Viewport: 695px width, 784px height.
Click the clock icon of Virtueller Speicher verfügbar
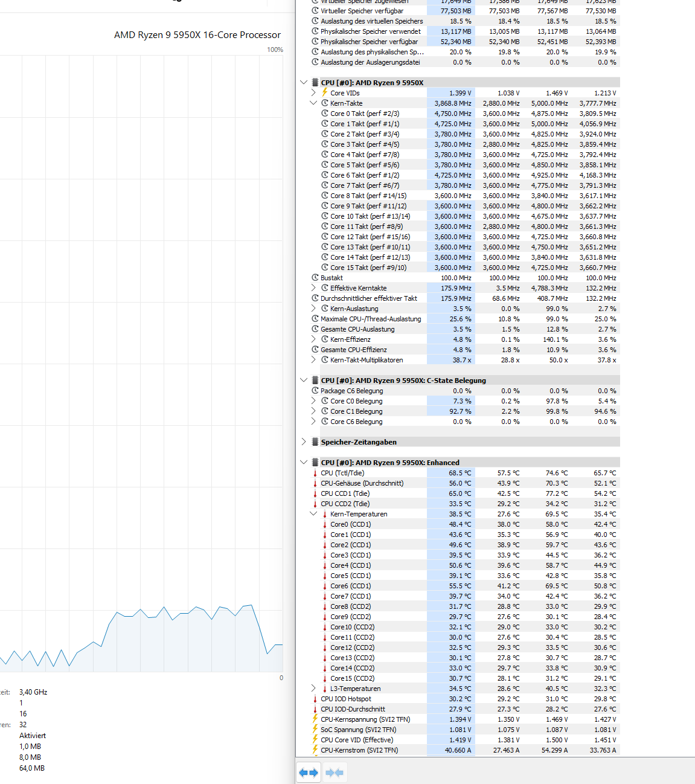(315, 11)
